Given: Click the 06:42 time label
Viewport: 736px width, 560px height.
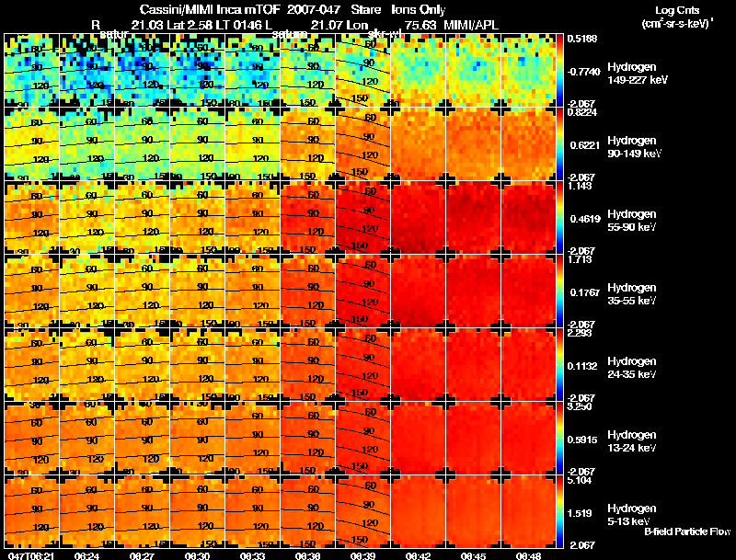Looking at the screenshot, I should [418, 555].
